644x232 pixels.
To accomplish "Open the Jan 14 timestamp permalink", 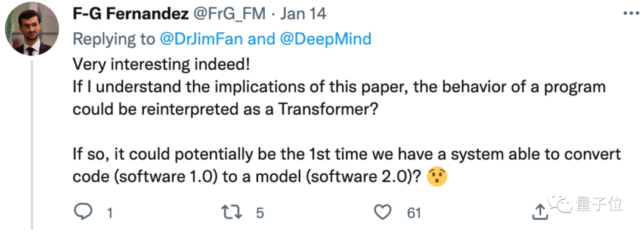I will (303, 14).
